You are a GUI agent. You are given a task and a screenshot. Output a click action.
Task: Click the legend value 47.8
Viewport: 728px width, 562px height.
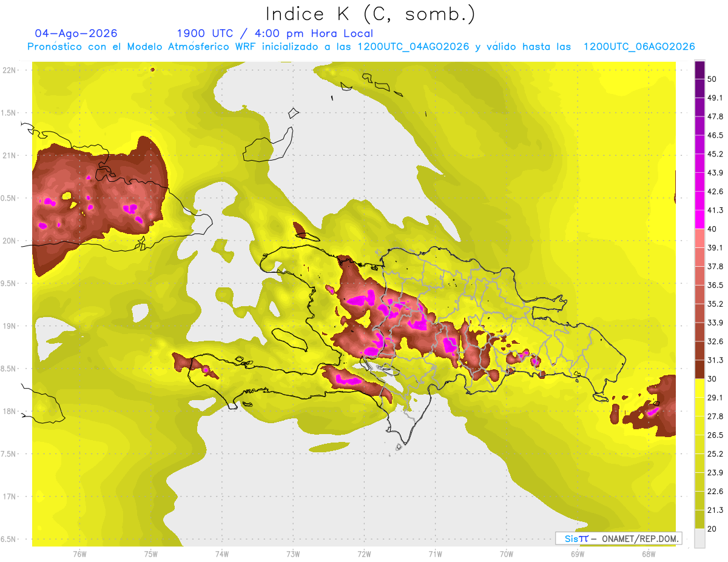[716, 117]
